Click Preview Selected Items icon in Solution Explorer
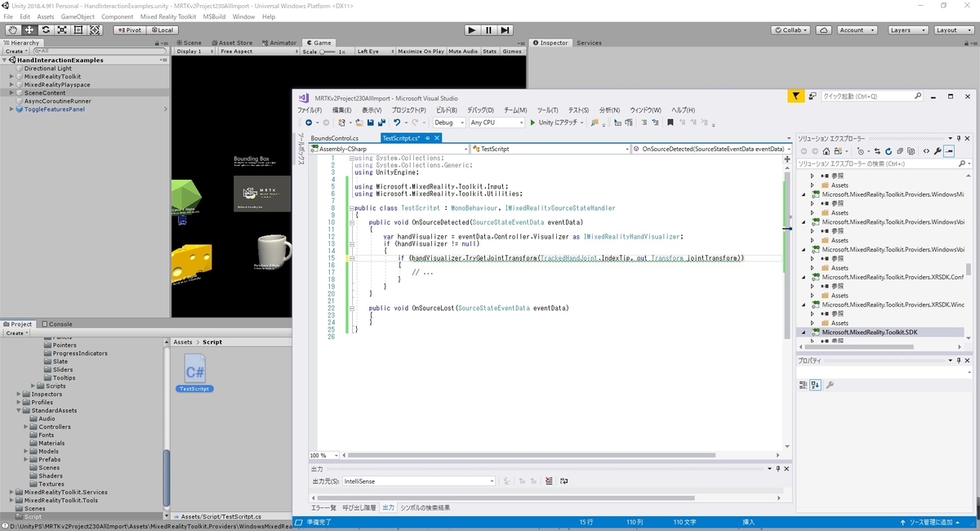Viewport: 980px width, 531px height. [949, 151]
